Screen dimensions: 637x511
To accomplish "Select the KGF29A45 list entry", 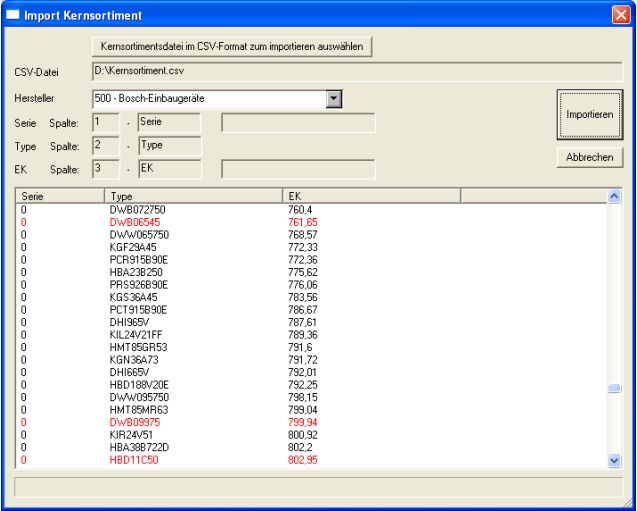I will click(x=135, y=245).
